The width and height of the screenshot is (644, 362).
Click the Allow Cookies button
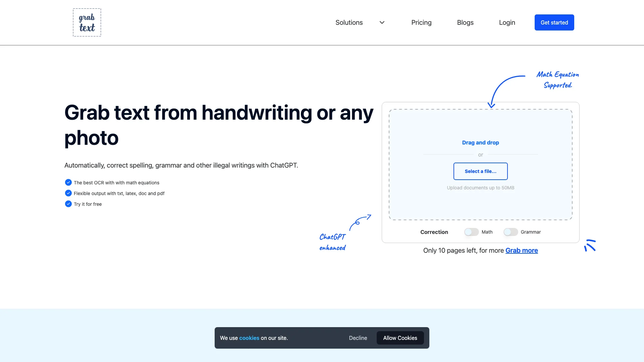coord(400,338)
